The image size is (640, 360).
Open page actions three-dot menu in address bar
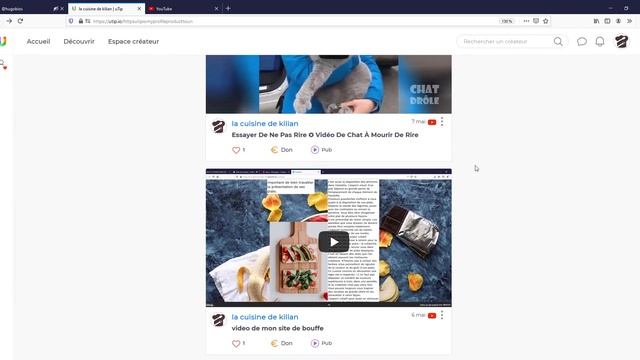coord(526,21)
